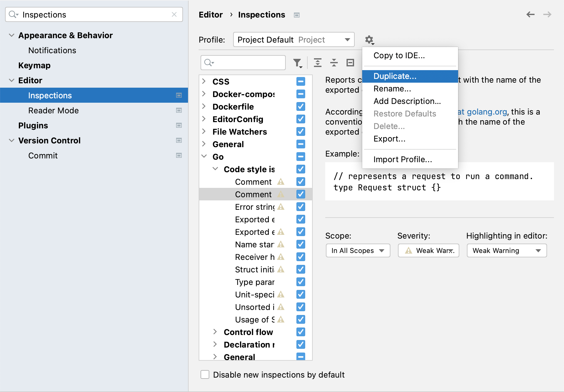
Task: Choose Copy to IDE... menu item
Action: click(x=410, y=55)
